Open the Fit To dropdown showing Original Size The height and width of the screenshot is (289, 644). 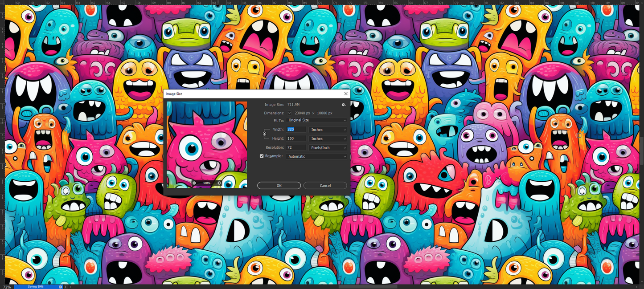pos(316,120)
